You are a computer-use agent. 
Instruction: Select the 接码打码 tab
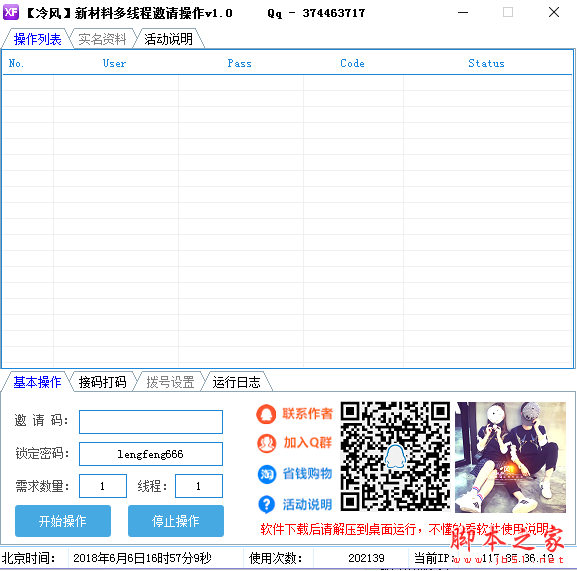pyautogui.click(x=102, y=382)
